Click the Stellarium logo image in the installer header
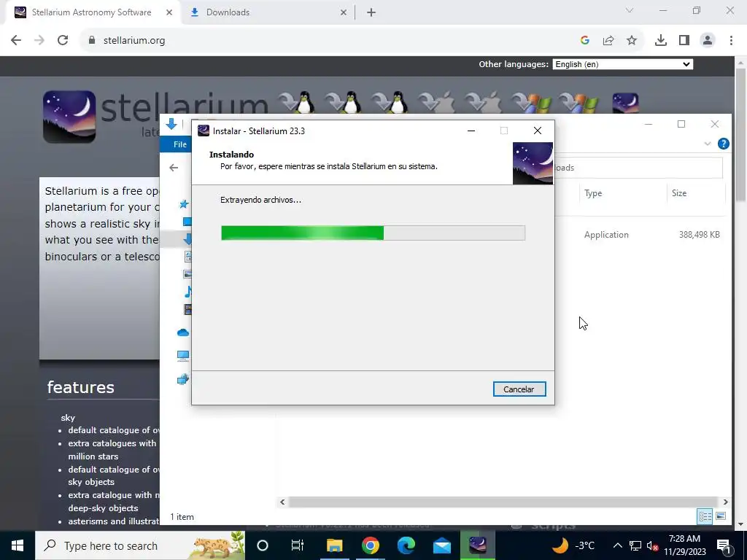 (533, 163)
